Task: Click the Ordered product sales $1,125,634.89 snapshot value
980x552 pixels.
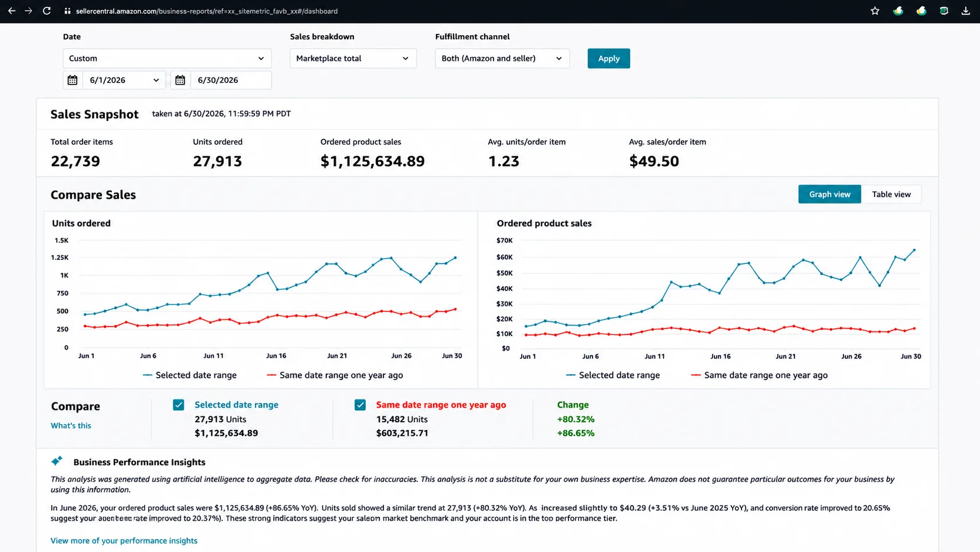Action: (x=372, y=161)
